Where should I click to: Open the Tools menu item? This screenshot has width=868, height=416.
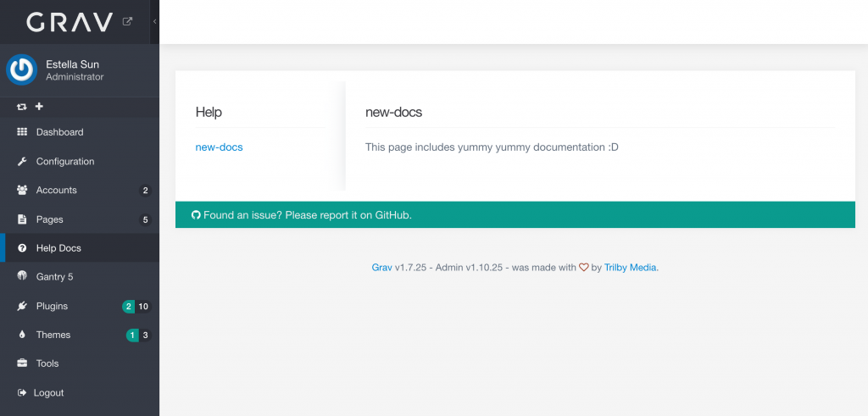(x=80, y=363)
